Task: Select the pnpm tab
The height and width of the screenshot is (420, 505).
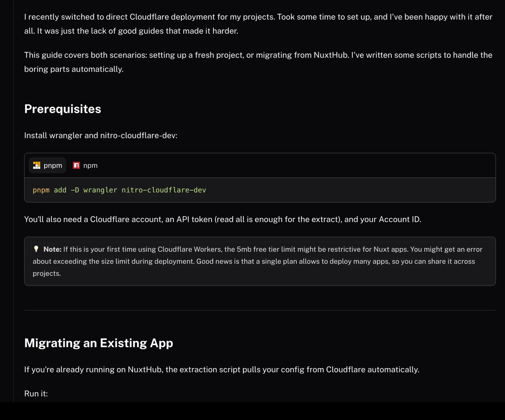Action: pyautogui.click(x=47, y=165)
